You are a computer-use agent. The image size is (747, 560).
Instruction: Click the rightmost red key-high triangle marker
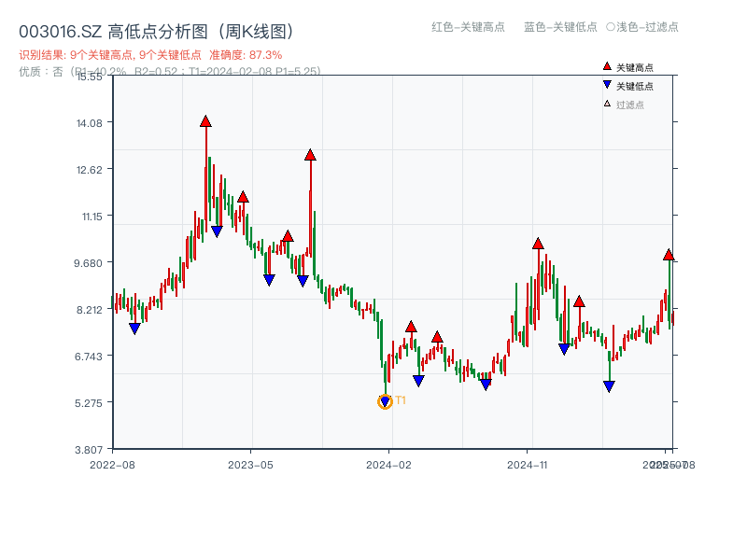coord(669,253)
